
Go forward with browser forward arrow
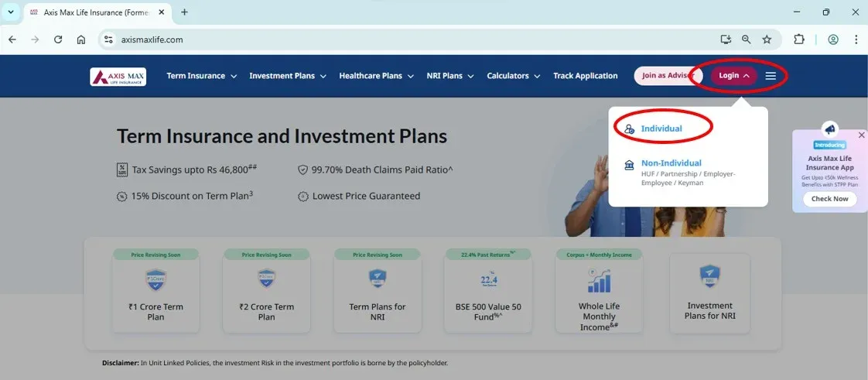coord(35,39)
